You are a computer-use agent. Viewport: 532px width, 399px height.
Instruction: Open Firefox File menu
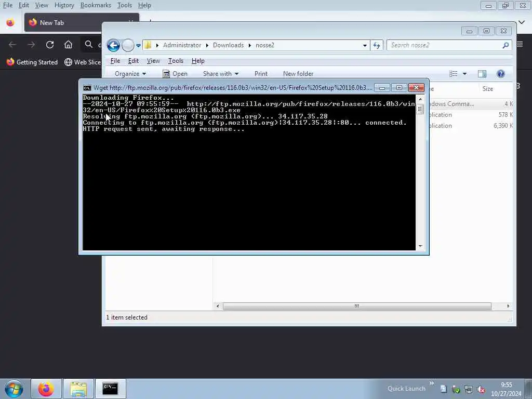pos(7,5)
